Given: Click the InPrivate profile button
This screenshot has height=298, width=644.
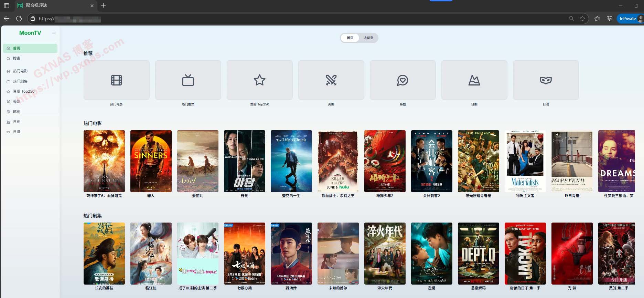Looking at the screenshot, I should pos(630,19).
